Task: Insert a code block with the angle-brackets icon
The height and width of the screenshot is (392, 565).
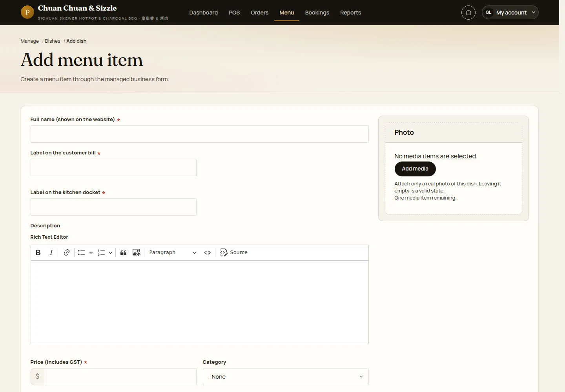Action: [x=208, y=252]
